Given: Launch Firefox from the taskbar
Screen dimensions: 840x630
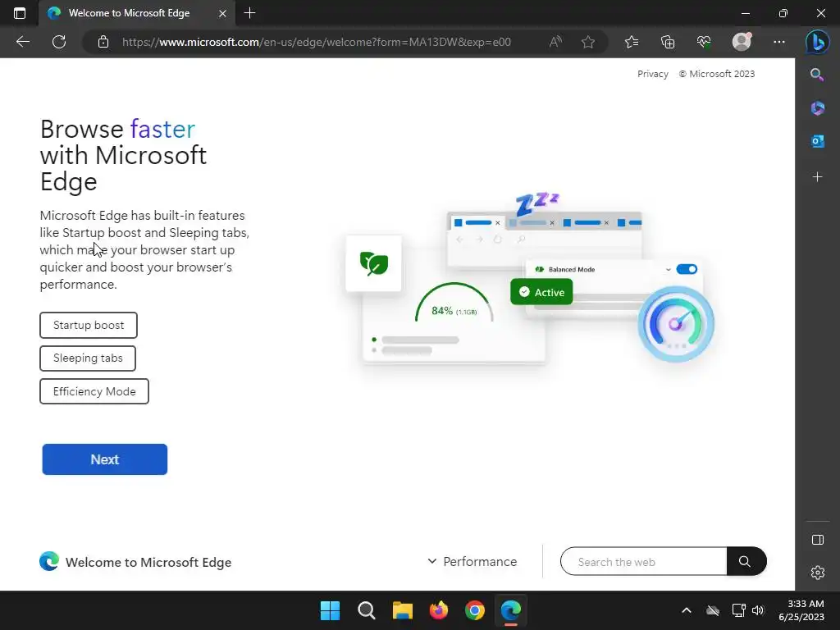Looking at the screenshot, I should pyautogui.click(x=439, y=610).
